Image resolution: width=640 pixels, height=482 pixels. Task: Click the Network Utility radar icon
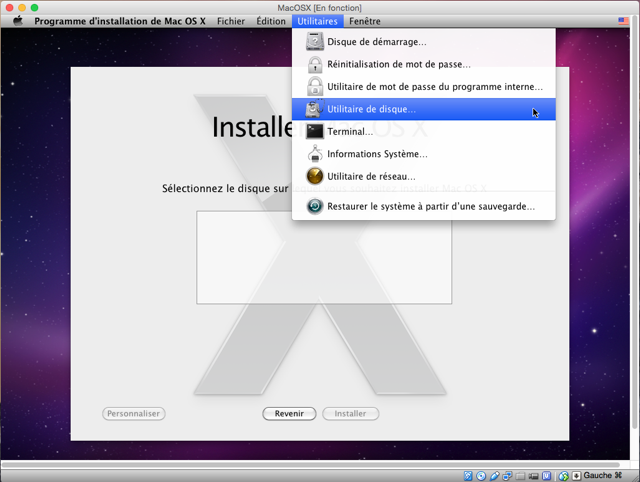315,176
